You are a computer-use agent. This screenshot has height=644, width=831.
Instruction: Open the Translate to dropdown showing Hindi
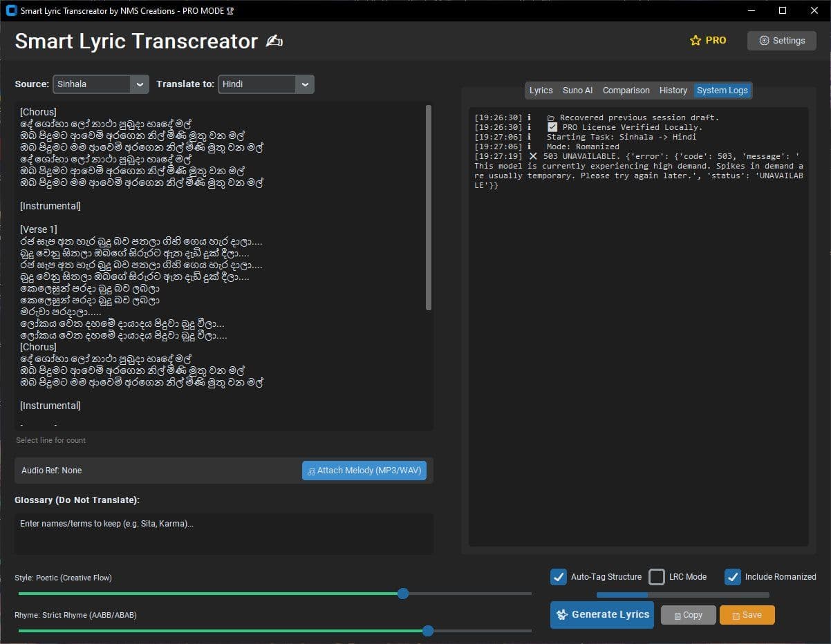[266, 84]
